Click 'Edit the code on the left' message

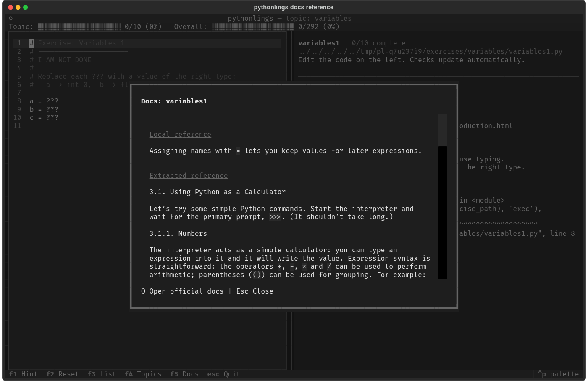pos(412,60)
